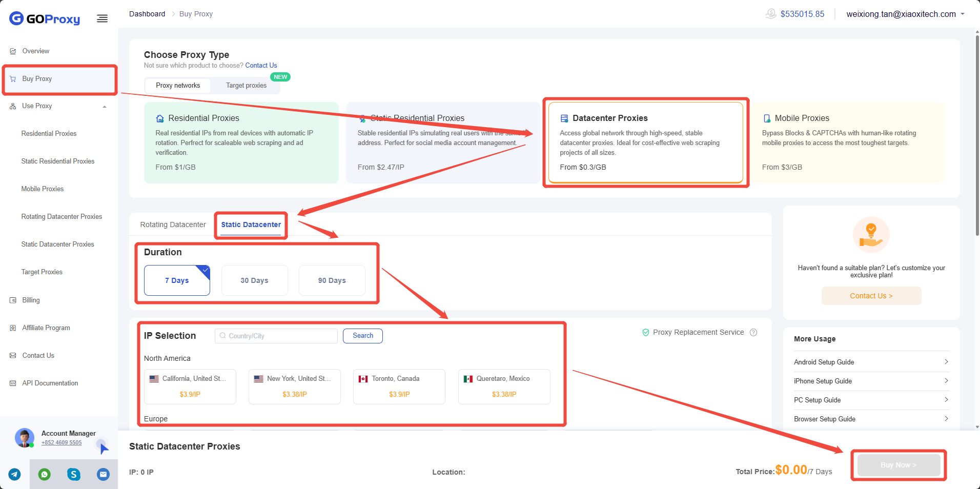
Task: Open Static Datacenter Proxies in sidebar
Action: tap(58, 244)
